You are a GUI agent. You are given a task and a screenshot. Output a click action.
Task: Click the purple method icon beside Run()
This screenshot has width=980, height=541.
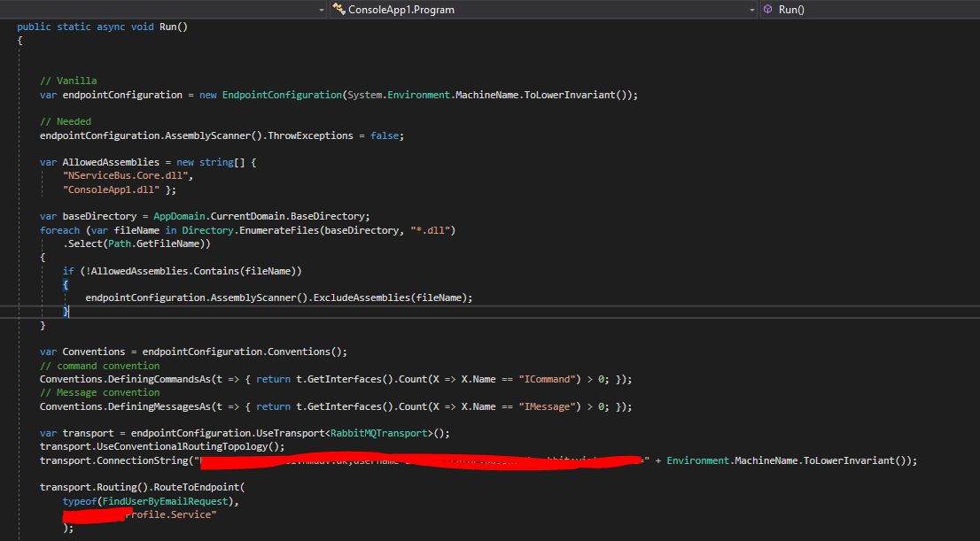point(766,10)
